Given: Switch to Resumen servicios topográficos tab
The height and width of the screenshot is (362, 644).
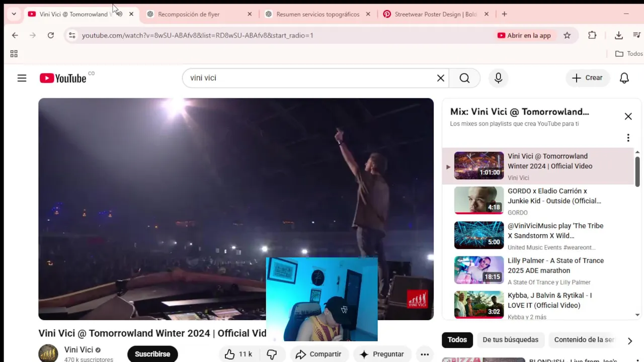Looking at the screenshot, I should tap(318, 14).
